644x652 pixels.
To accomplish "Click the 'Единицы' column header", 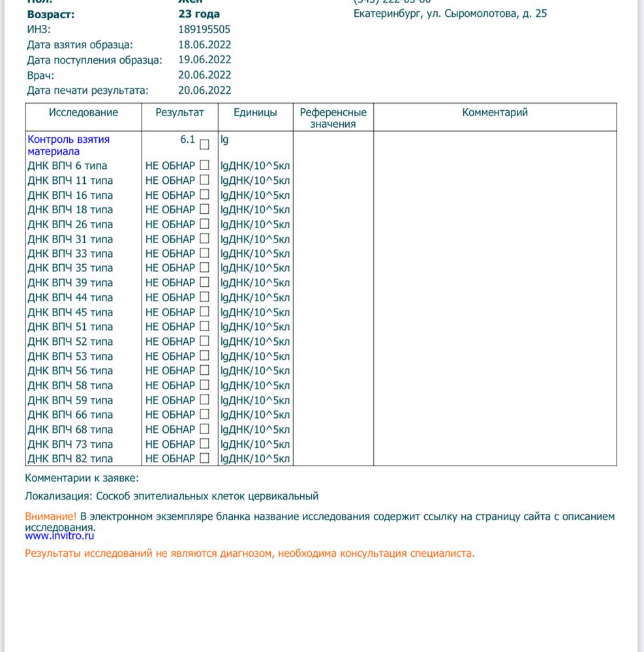I will point(255,112).
